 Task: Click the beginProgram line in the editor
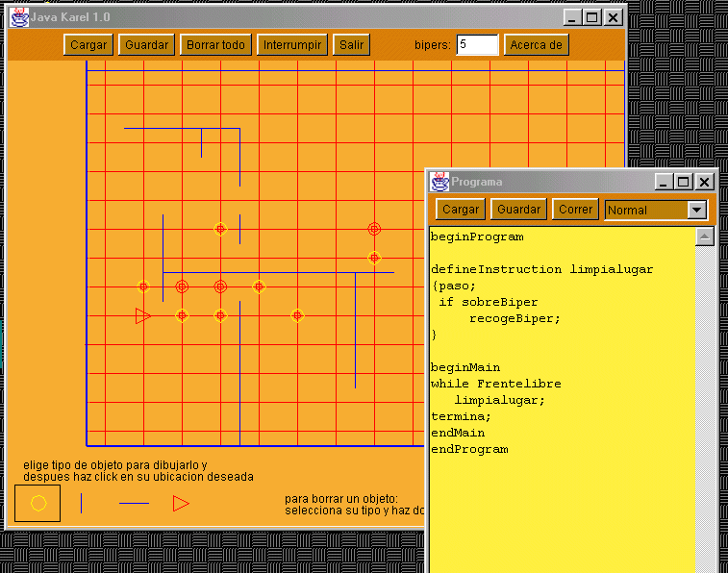pos(477,237)
